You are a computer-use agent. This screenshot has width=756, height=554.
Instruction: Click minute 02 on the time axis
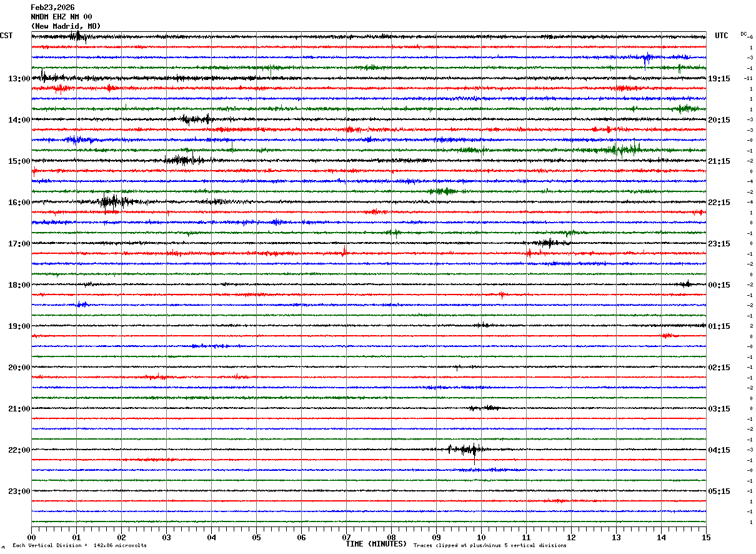(121, 537)
